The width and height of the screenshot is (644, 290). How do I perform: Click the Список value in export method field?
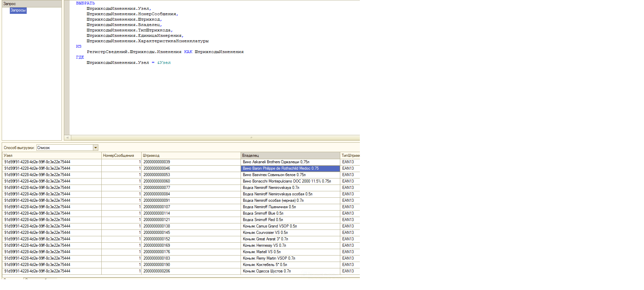click(64, 148)
